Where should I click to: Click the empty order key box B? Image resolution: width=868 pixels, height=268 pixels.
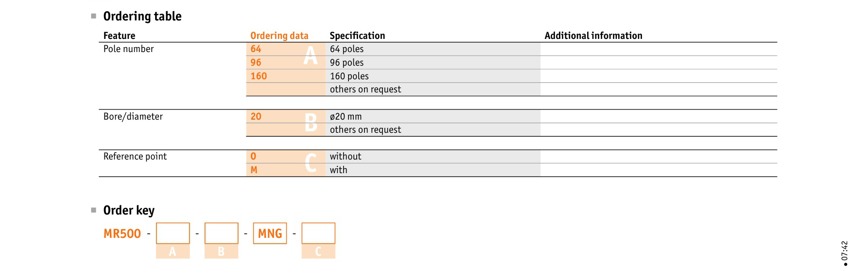(221, 233)
